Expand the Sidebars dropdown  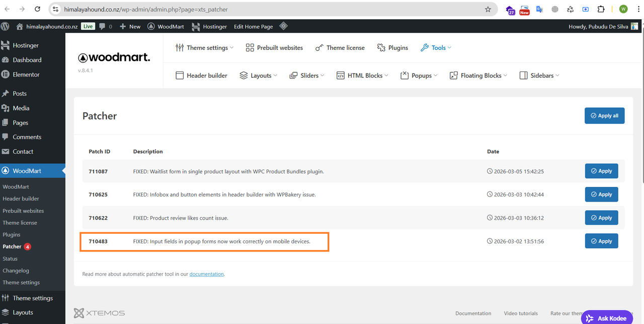[x=539, y=76]
